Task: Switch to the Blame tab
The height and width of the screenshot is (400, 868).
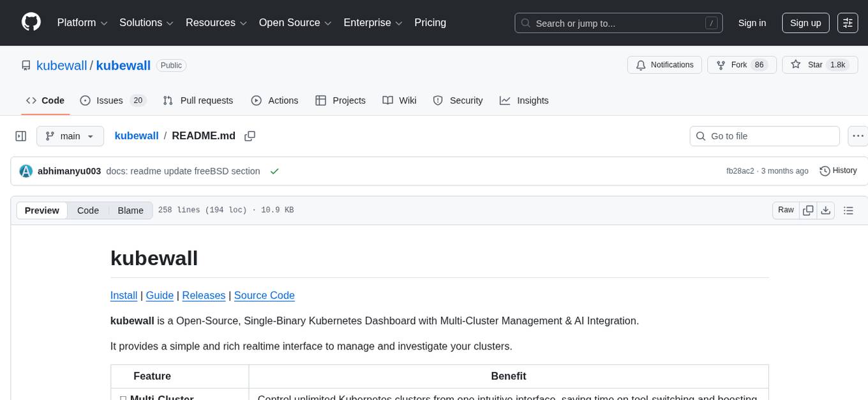Action: [x=130, y=210]
